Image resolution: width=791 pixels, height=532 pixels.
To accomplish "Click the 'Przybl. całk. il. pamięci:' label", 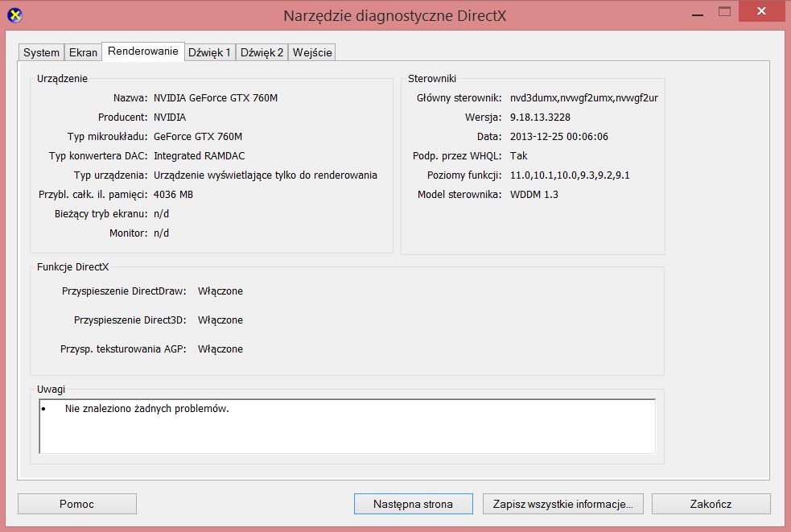I will point(93,194).
